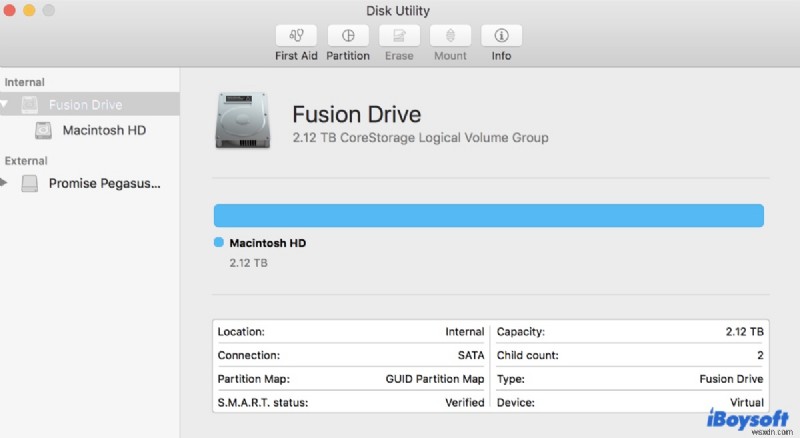
Task: Click the GUID Partition Map value
Action: point(435,379)
